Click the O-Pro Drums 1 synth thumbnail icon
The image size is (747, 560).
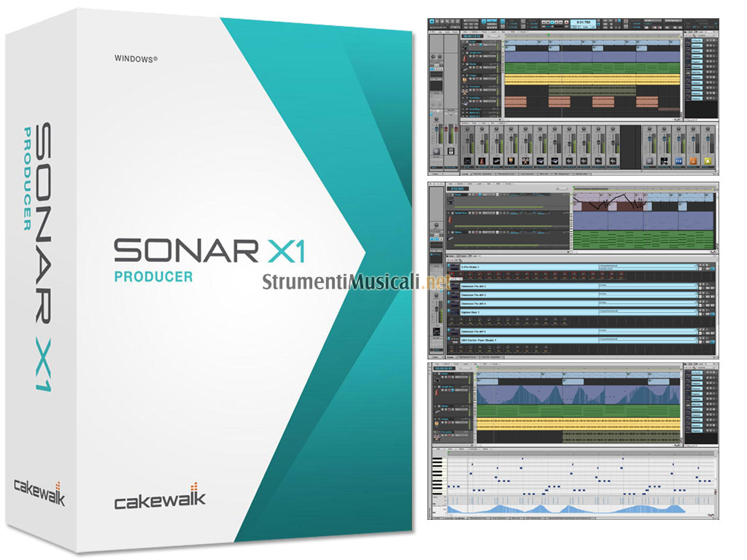coord(453,268)
